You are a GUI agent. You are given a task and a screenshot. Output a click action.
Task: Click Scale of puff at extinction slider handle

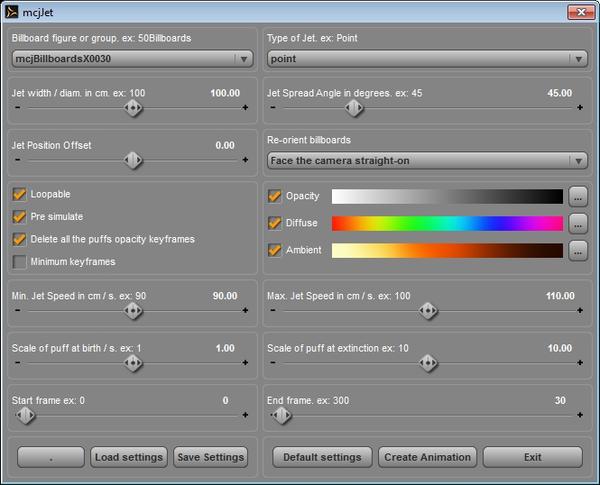[428, 363]
